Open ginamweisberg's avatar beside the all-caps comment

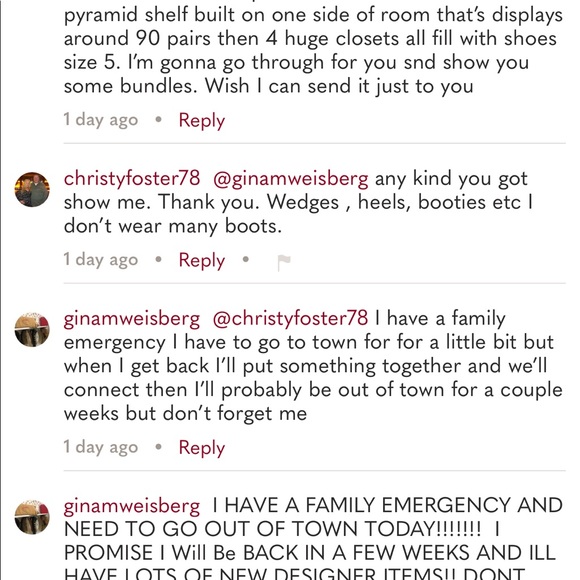[32, 517]
